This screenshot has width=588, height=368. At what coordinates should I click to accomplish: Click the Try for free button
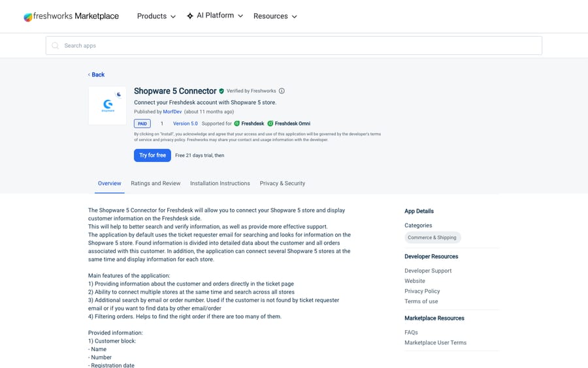point(152,156)
